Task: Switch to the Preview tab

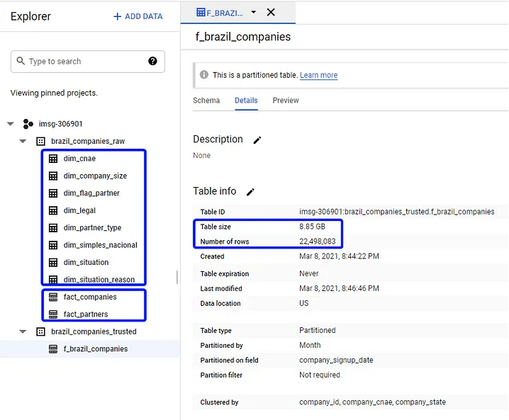Action: 286,101
